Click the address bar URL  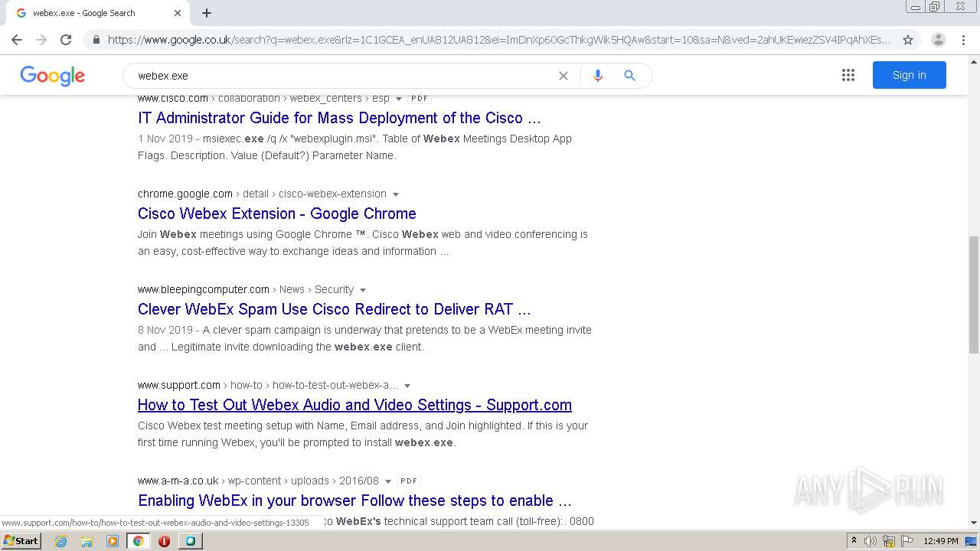tap(499, 40)
